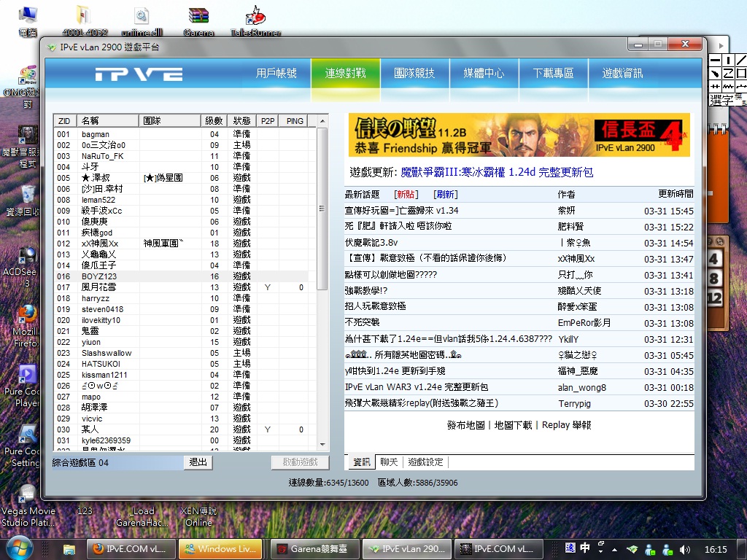
Task: Switch to the 團隊競技 navigation tab
Action: pyautogui.click(x=414, y=73)
